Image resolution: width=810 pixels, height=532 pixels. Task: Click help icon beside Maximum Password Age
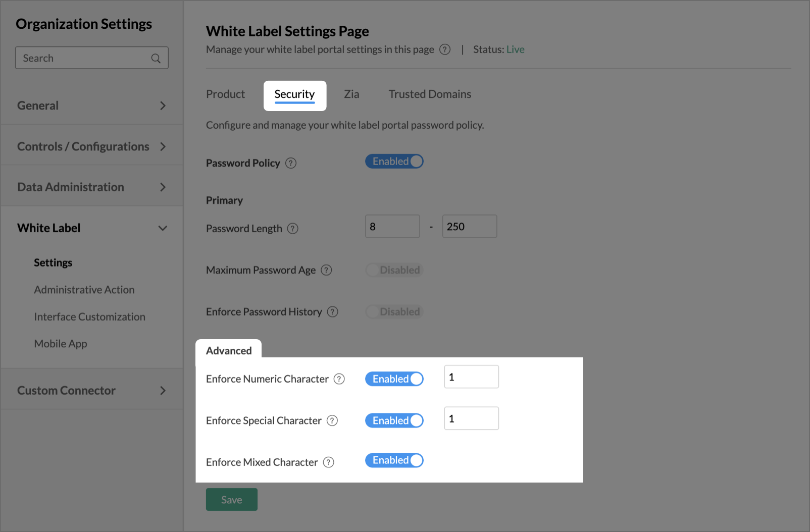click(x=327, y=270)
